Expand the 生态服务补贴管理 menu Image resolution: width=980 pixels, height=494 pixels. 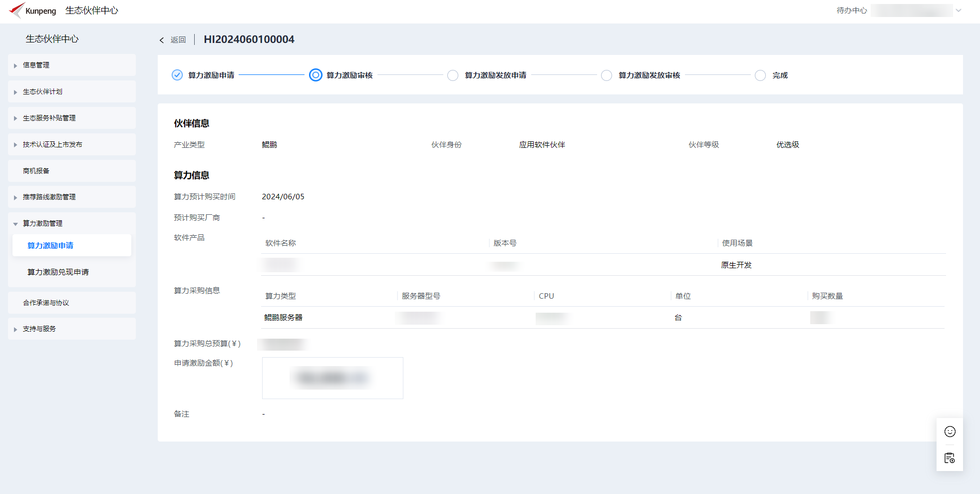pos(72,118)
